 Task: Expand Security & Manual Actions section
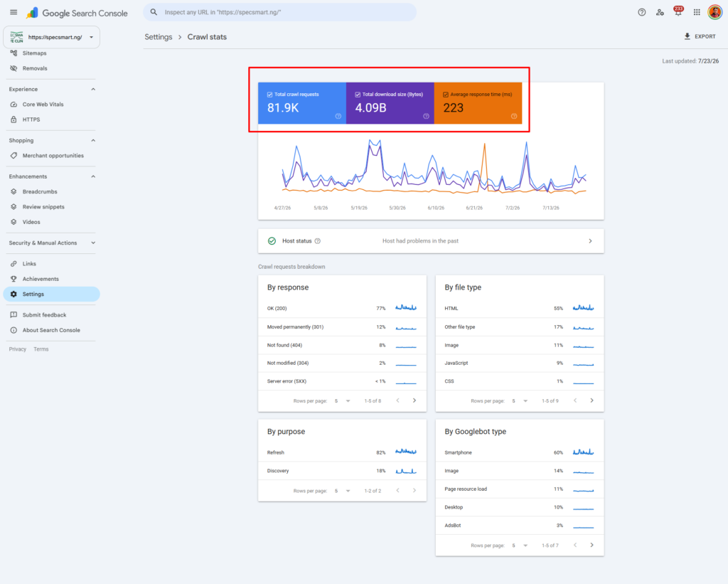coord(93,243)
